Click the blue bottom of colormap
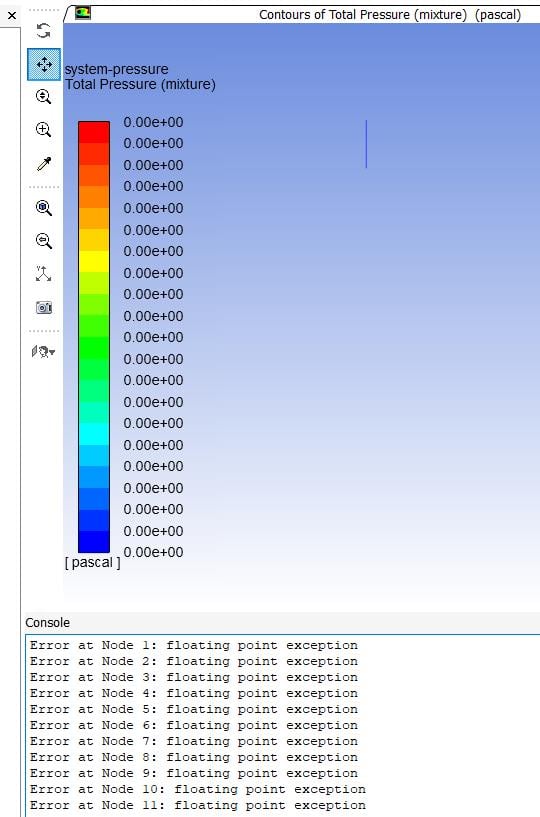 [94, 541]
